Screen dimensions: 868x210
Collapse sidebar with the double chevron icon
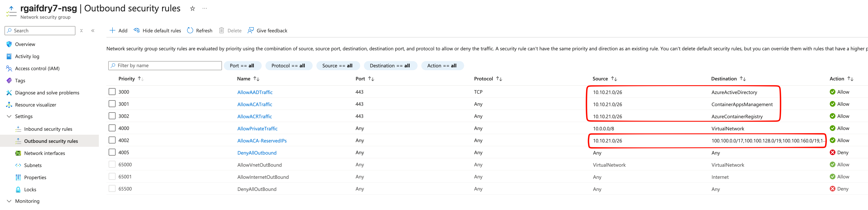pos(93,31)
